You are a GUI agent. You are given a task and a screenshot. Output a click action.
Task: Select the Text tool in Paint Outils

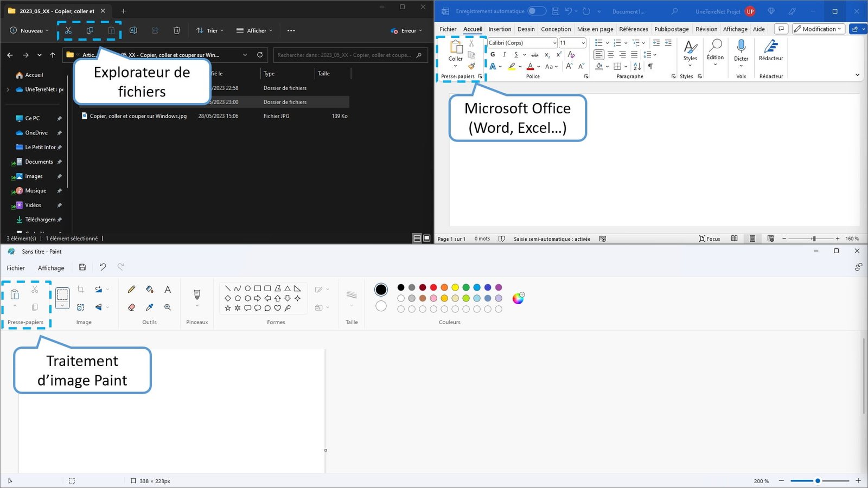click(x=168, y=289)
